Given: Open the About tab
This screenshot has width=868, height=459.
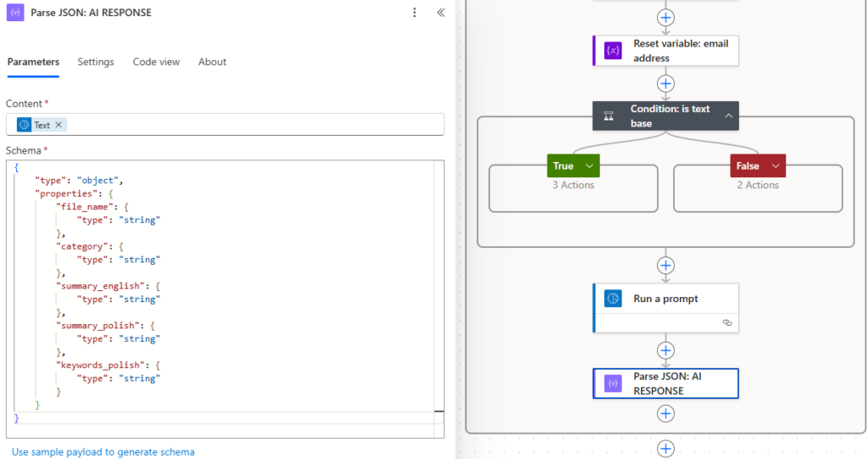Looking at the screenshot, I should point(212,62).
